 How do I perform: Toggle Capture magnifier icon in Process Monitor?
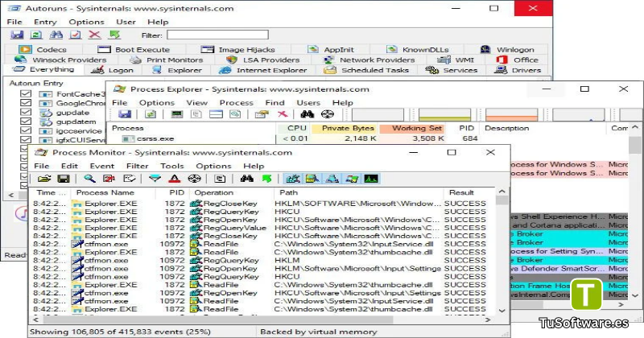(x=89, y=179)
